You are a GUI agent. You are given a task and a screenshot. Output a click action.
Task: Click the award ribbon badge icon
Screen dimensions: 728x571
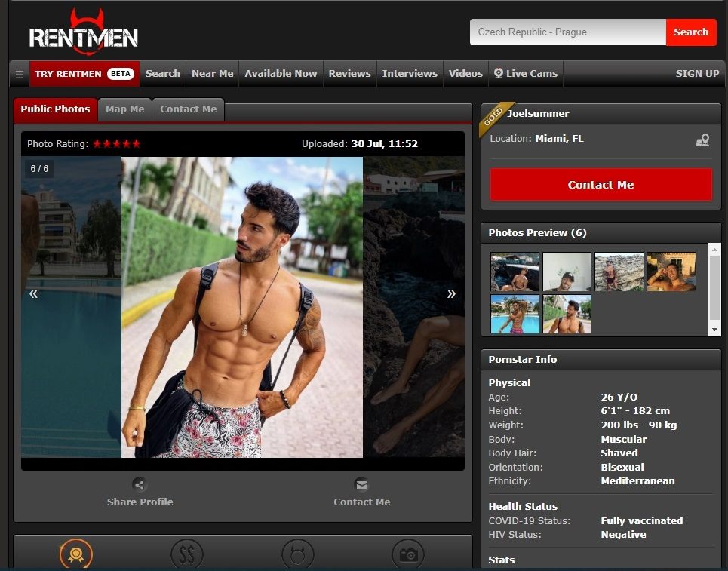[76, 554]
